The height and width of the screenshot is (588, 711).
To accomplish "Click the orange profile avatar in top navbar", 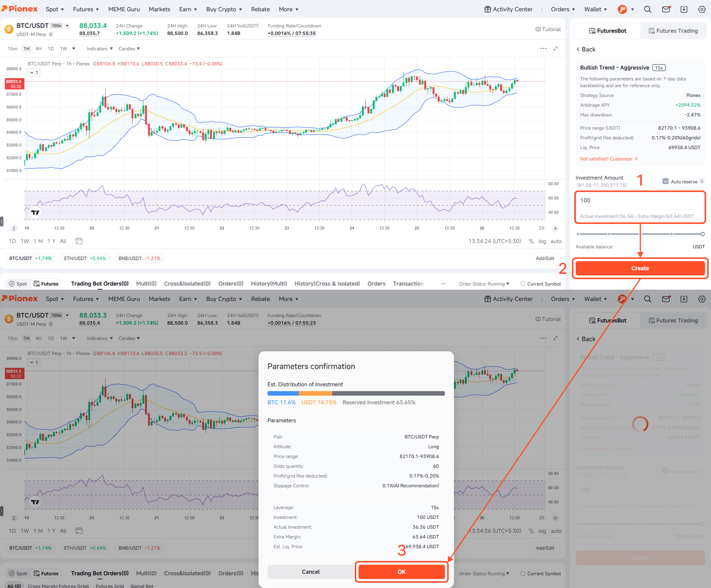I will pos(622,9).
